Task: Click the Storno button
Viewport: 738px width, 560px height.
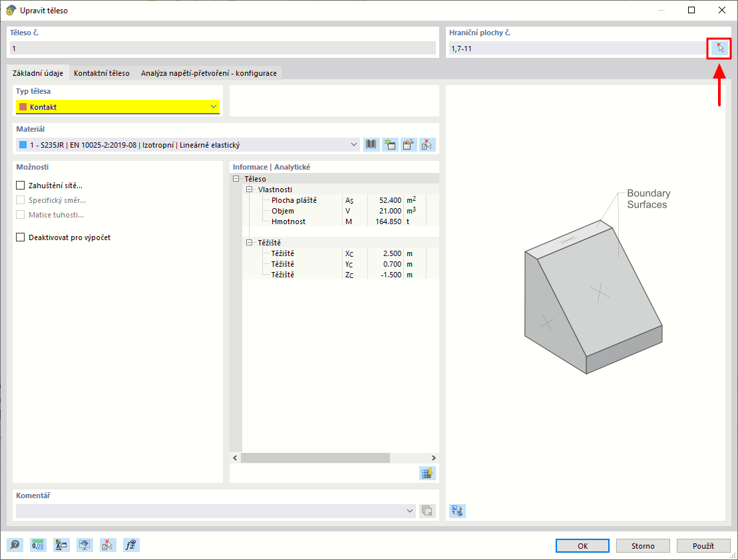Action: (x=643, y=546)
